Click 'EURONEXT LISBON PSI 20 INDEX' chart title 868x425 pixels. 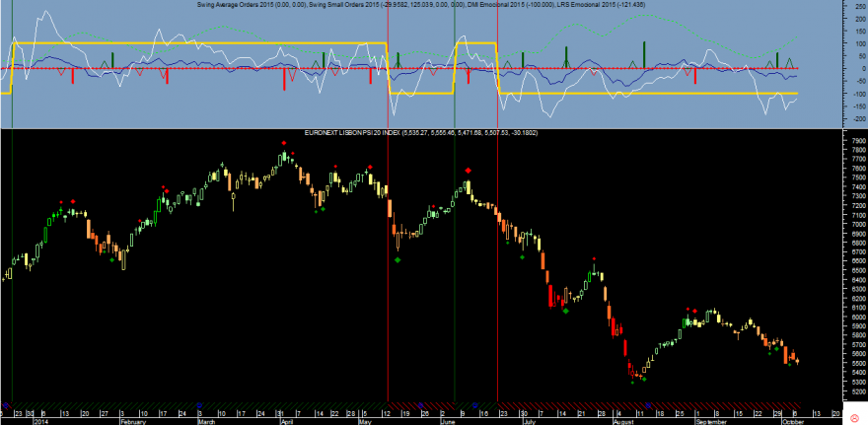(353, 133)
